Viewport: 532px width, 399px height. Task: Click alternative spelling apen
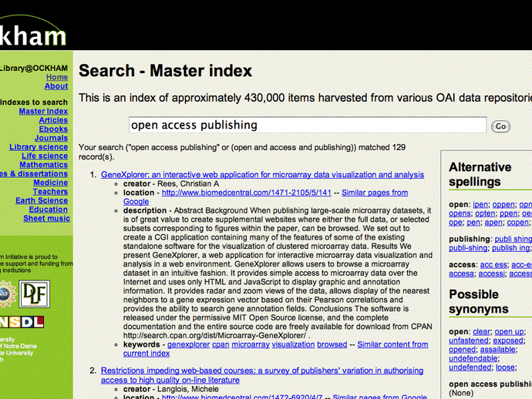coord(493,223)
